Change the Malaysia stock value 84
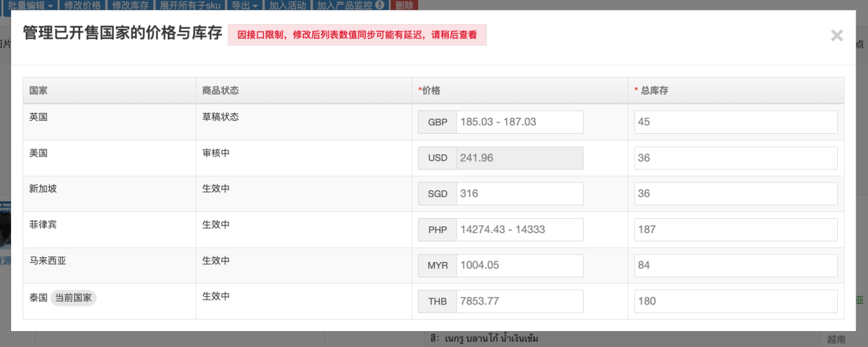The width and height of the screenshot is (868, 347). click(x=735, y=265)
